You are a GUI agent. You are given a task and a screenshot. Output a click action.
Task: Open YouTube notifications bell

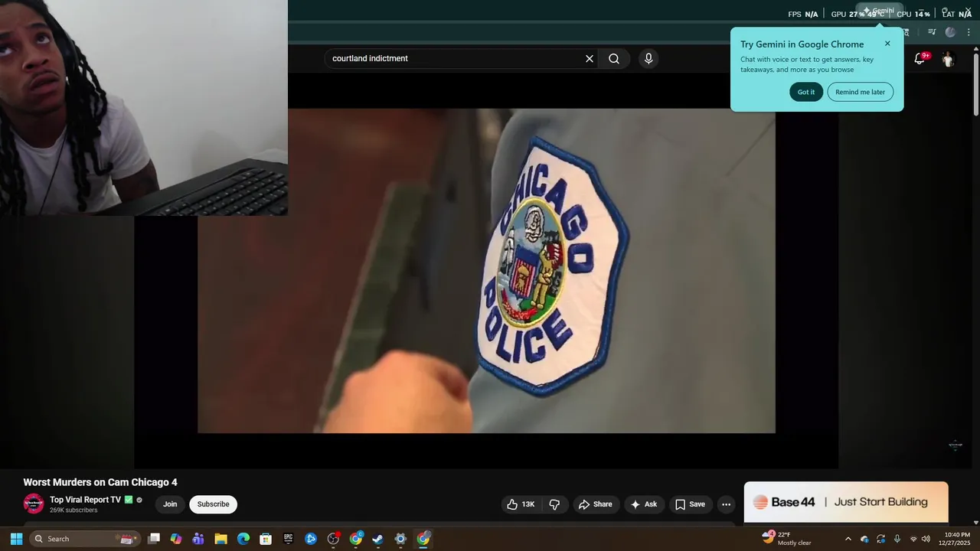920,59
